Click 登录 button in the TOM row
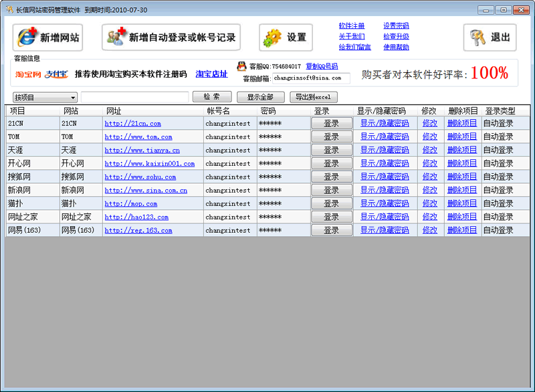 click(332, 137)
